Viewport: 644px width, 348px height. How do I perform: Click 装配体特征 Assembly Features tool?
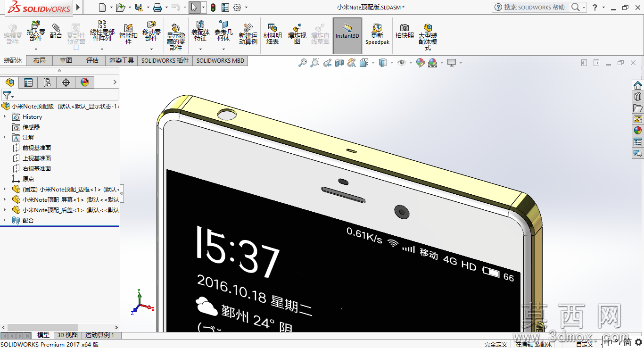200,31
